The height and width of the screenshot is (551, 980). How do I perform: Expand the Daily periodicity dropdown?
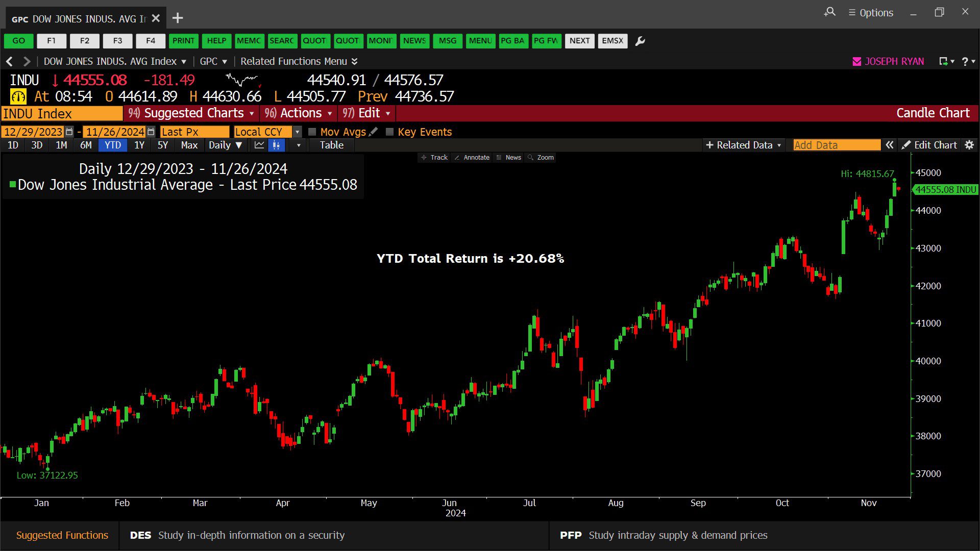click(225, 145)
